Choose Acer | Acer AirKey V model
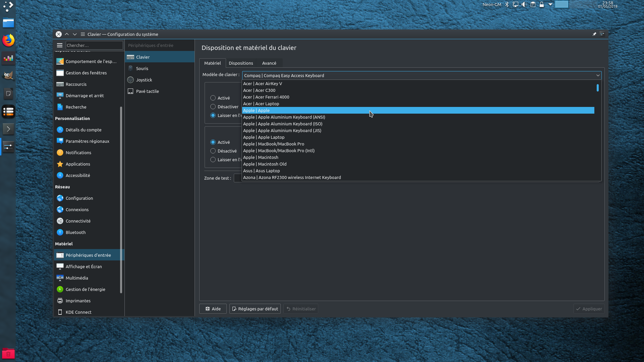Screen dimensions: 644x362 click(x=418, y=83)
